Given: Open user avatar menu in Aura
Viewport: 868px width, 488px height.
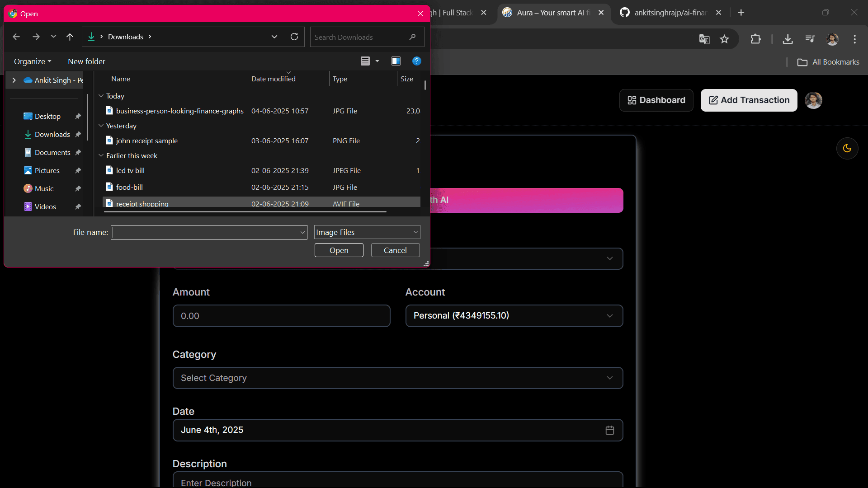Looking at the screenshot, I should pos(813,100).
